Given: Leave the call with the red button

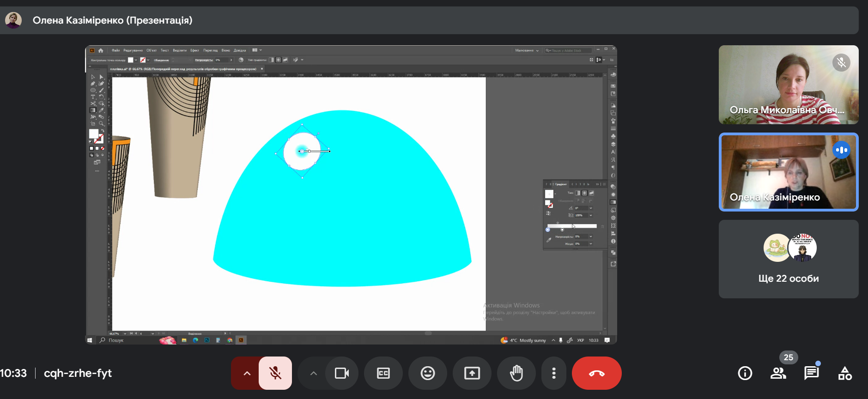Looking at the screenshot, I should [596, 373].
